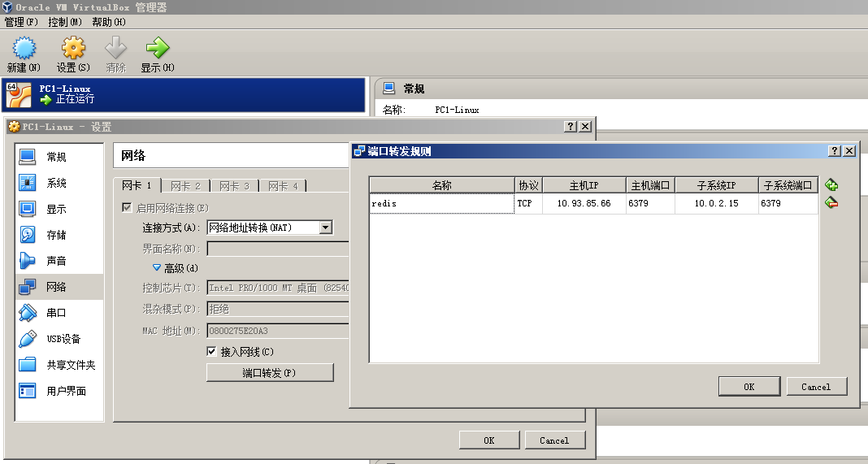Click the Guest IP column header
Image resolution: width=868 pixels, height=464 pixels.
coord(716,185)
